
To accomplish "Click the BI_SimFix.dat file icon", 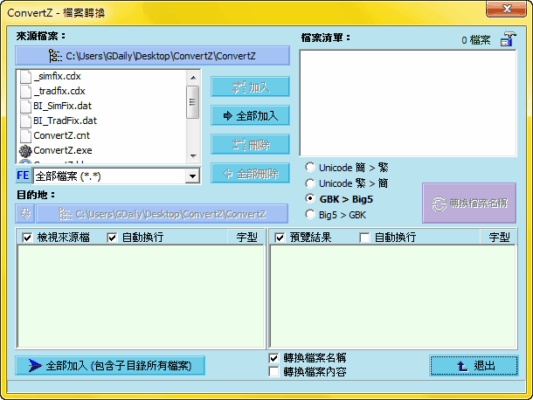I will (26, 106).
